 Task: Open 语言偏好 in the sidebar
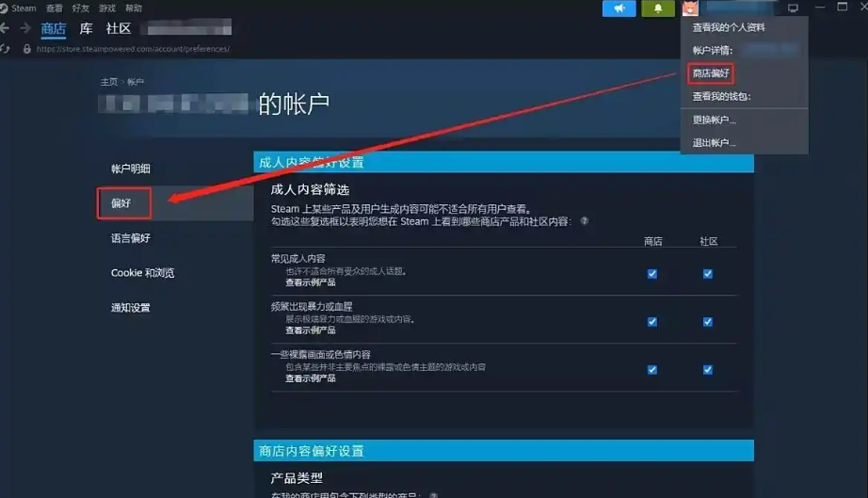tap(131, 238)
